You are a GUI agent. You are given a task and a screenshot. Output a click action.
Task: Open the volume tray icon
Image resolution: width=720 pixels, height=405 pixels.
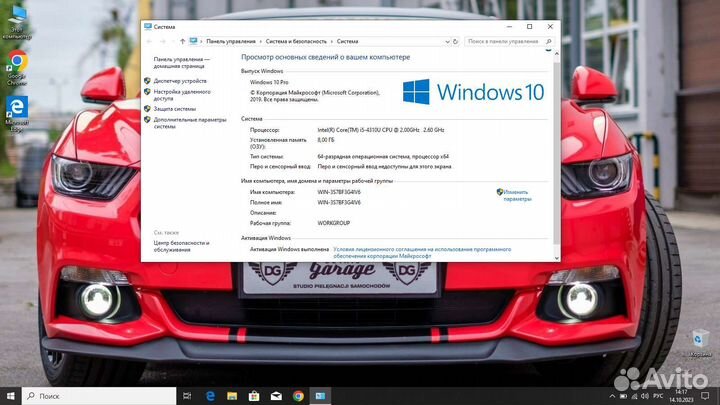pyautogui.click(x=645, y=396)
